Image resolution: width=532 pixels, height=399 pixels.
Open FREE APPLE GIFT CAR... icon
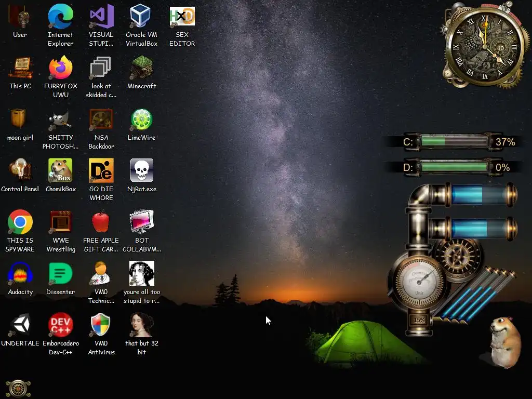[x=101, y=222]
